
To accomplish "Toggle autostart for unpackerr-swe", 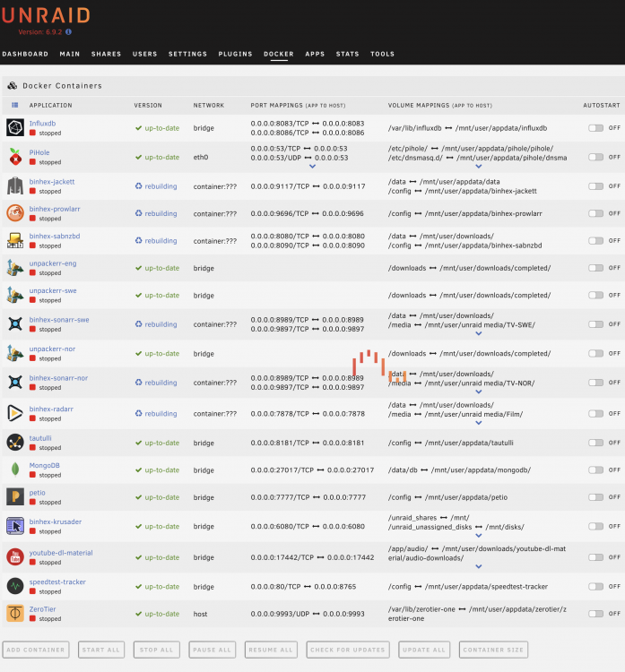I will click(595, 295).
